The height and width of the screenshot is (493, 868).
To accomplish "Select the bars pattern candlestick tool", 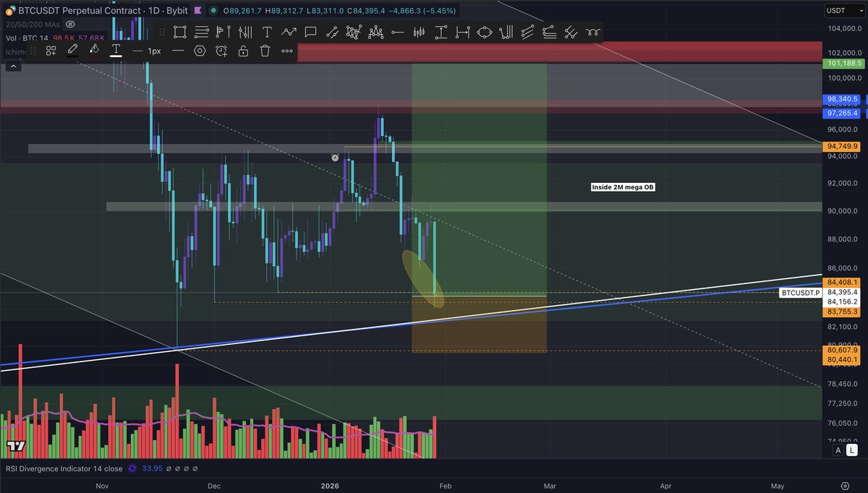I will 419,32.
